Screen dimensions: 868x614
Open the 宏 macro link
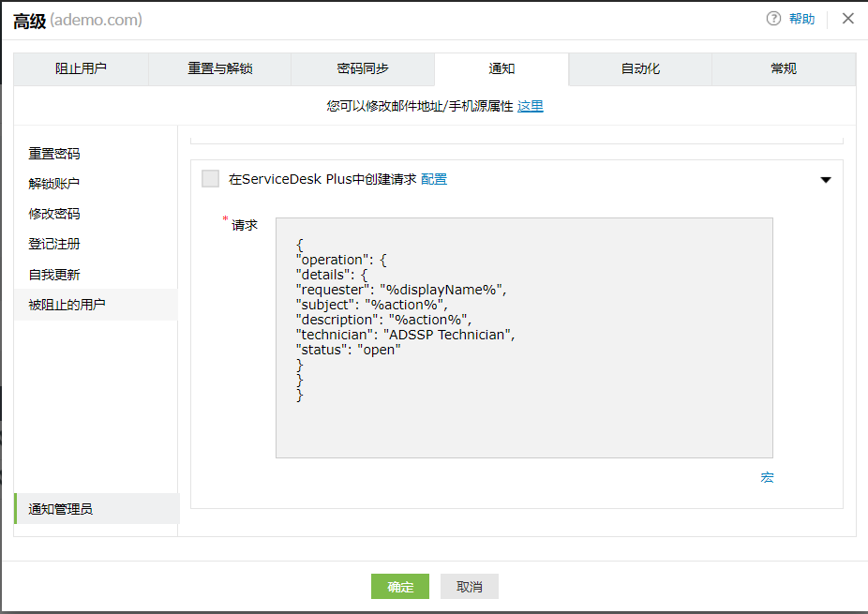tap(767, 477)
